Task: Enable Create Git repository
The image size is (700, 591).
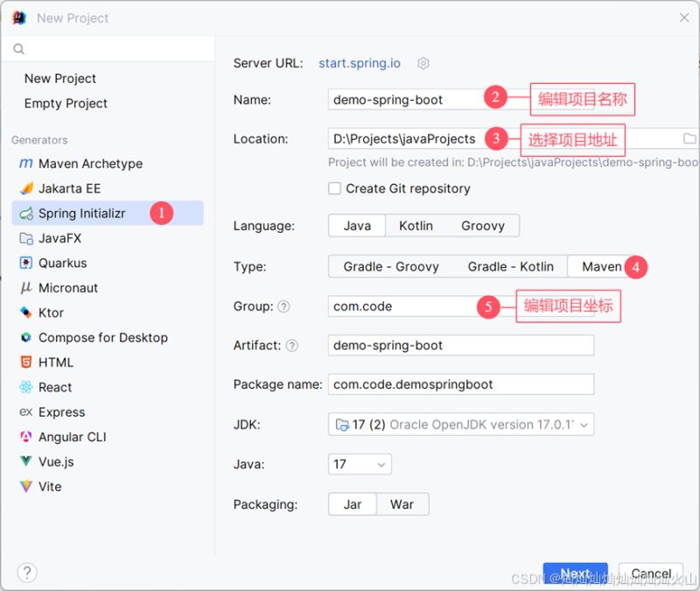Action: (x=333, y=188)
